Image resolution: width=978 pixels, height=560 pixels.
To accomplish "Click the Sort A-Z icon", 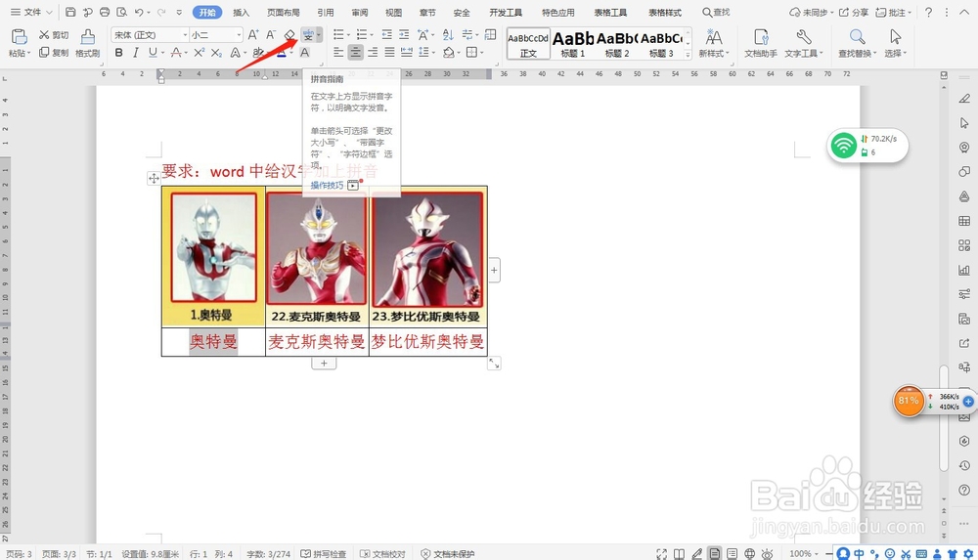I will [448, 35].
